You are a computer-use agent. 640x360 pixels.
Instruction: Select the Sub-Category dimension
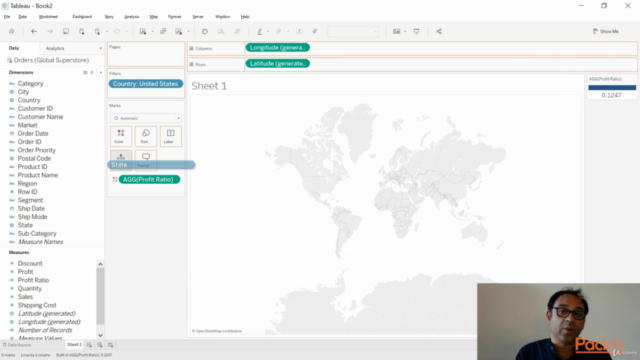pyautogui.click(x=37, y=233)
